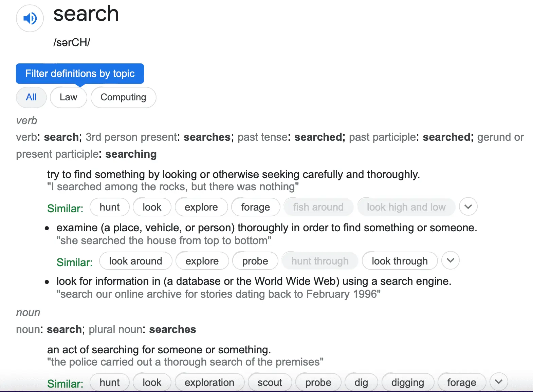This screenshot has width=533, height=392.
Task: Expand more synonyms for first verb definition
Action: tap(468, 207)
